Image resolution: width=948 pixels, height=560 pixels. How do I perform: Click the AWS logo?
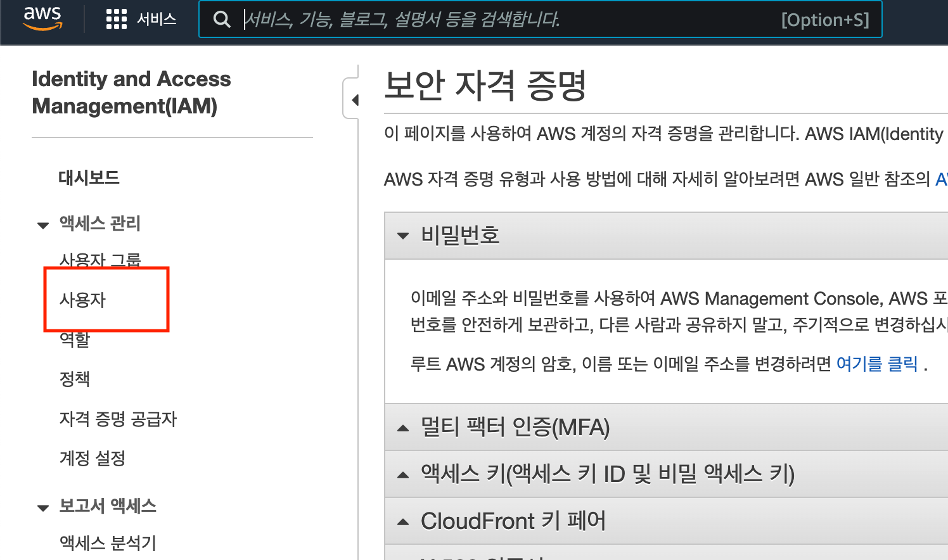click(42, 19)
